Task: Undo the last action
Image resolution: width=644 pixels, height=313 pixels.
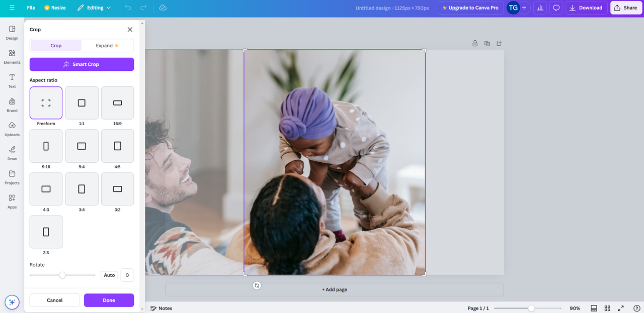Action: (x=128, y=8)
